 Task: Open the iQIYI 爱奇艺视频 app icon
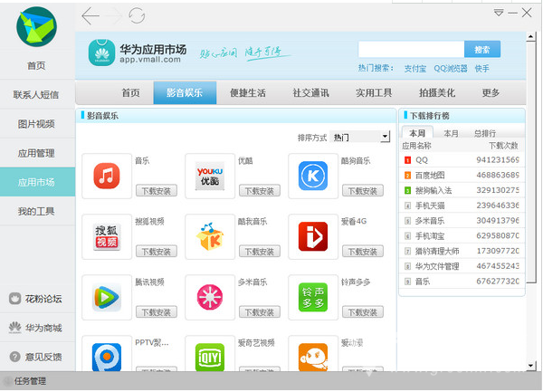tap(210, 357)
